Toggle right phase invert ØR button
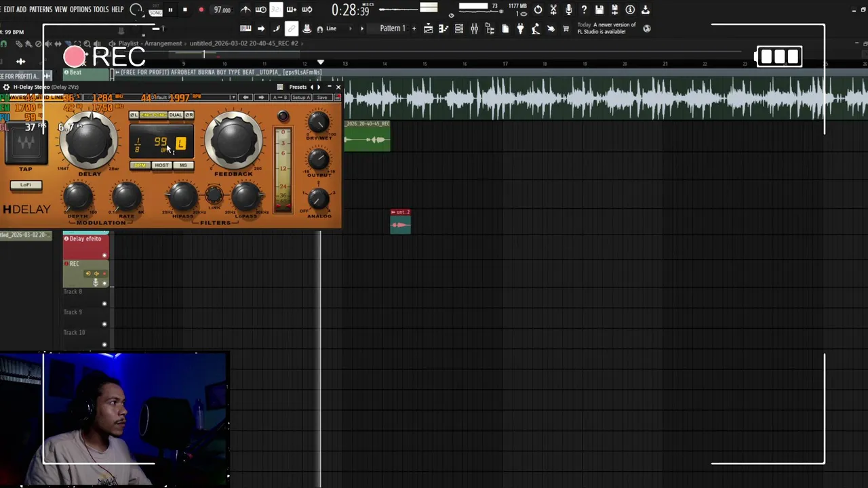Screen dimensions: 868x488 pyautogui.click(x=189, y=115)
